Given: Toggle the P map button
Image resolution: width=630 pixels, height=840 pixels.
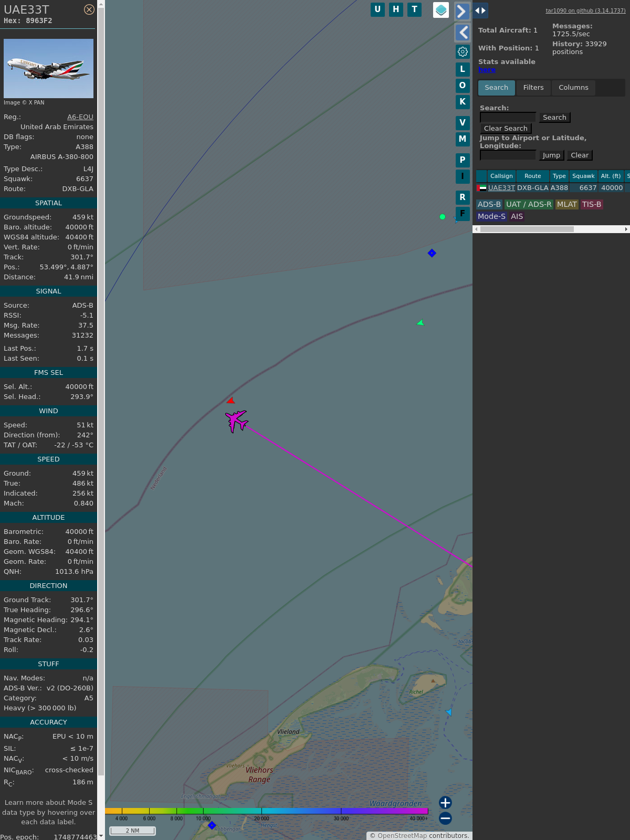Looking at the screenshot, I should (463, 160).
